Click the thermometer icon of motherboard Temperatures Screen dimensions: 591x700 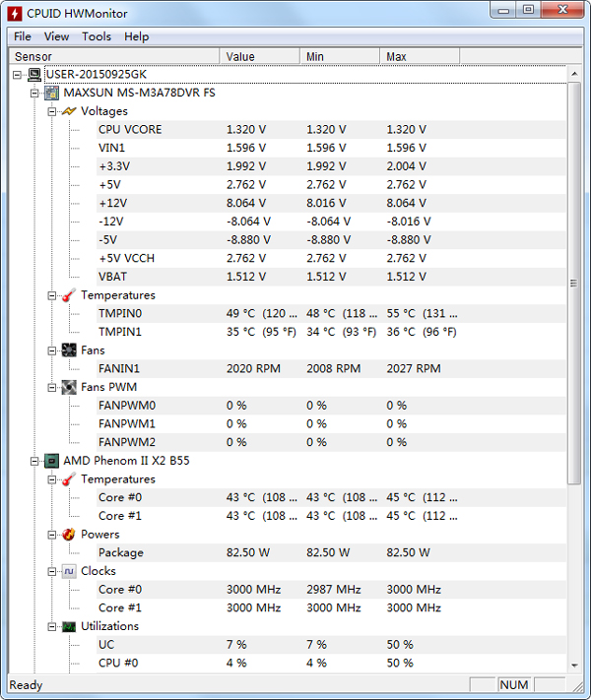point(69,295)
